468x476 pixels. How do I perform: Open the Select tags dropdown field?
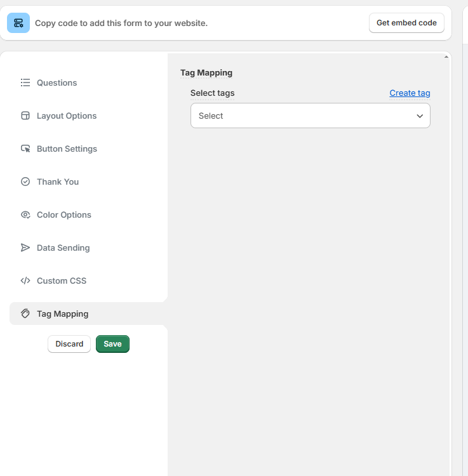(x=305, y=116)
